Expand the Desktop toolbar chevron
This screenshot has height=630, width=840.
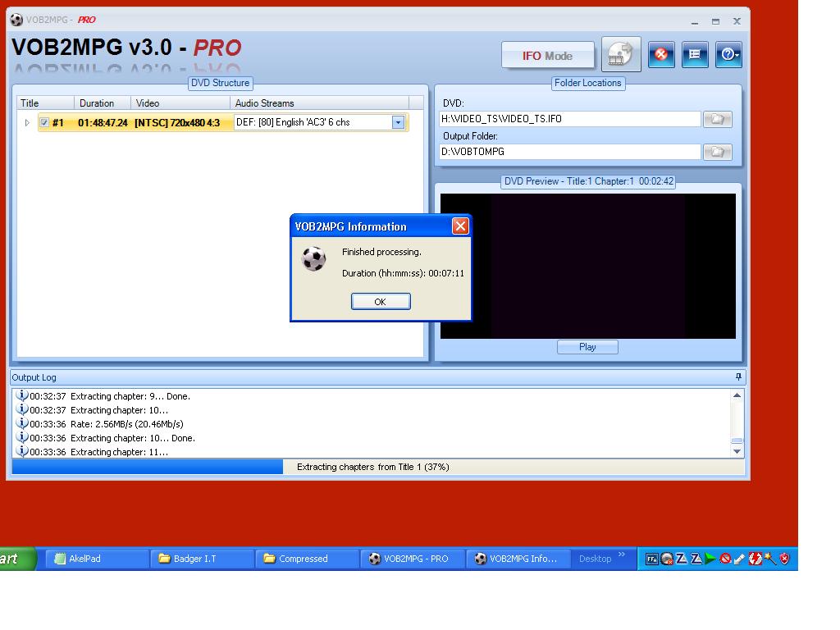pyautogui.click(x=622, y=554)
